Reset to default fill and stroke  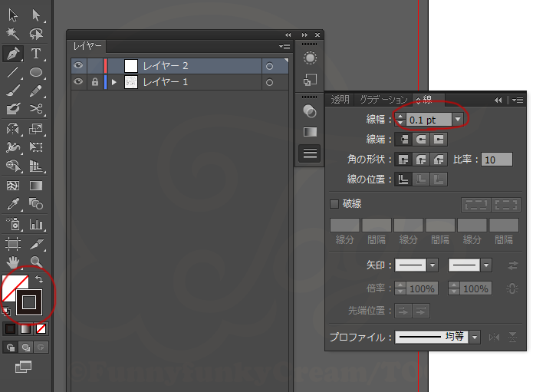[x=6, y=311]
